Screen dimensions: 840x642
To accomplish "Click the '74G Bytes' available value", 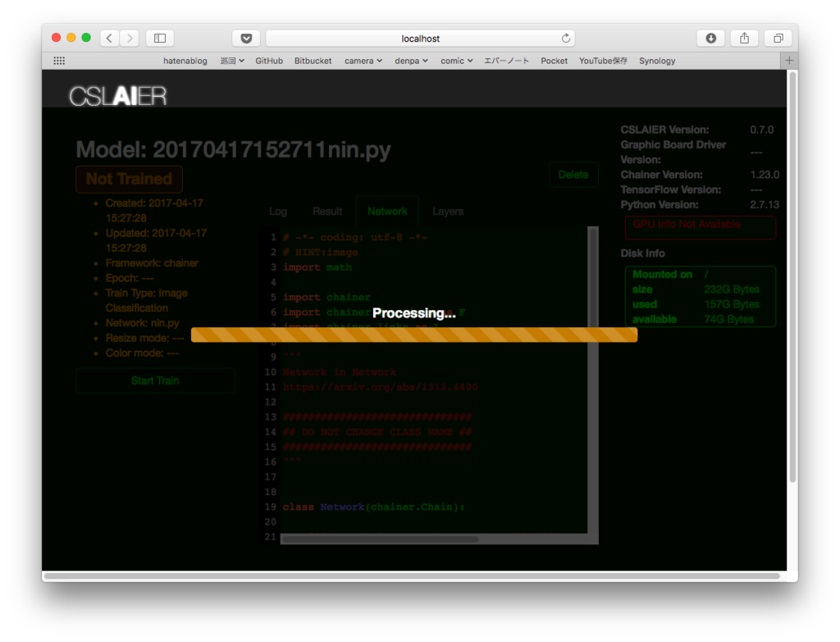I will [x=728, y=319].
